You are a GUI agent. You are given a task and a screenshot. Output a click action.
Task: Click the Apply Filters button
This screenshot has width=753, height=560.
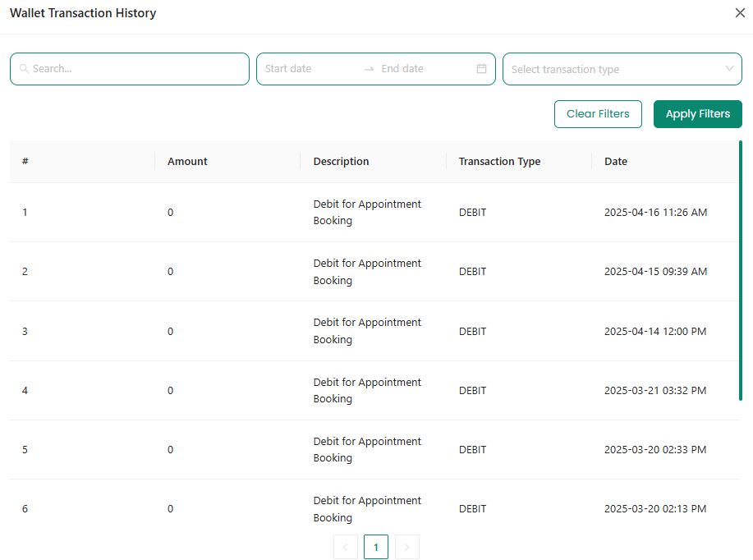pyautogui.click(x=698, y=114)
